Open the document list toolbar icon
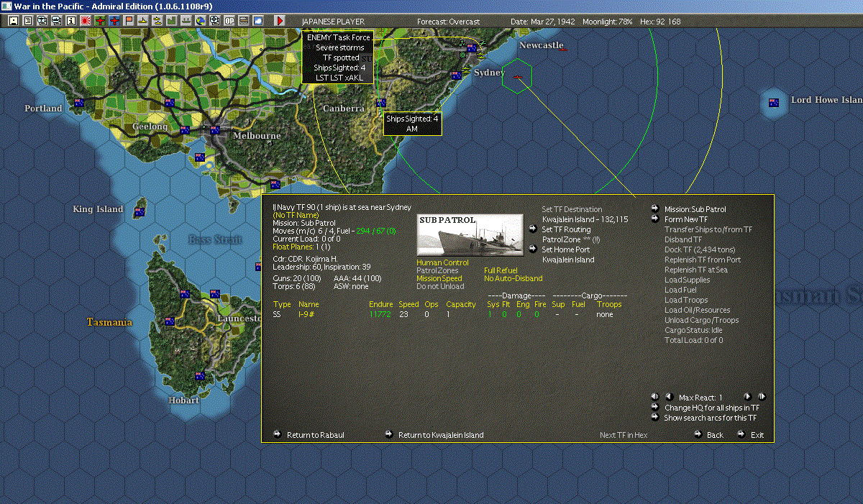The image size is (863, 504). [x=28, y=21]
